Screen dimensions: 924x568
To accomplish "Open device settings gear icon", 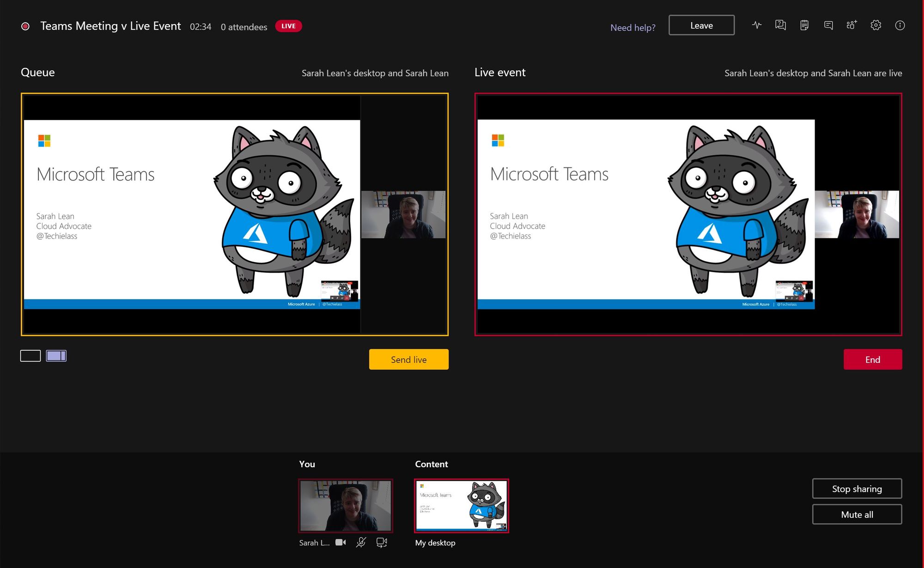I will pyautogui.click(x=875, y=25).
